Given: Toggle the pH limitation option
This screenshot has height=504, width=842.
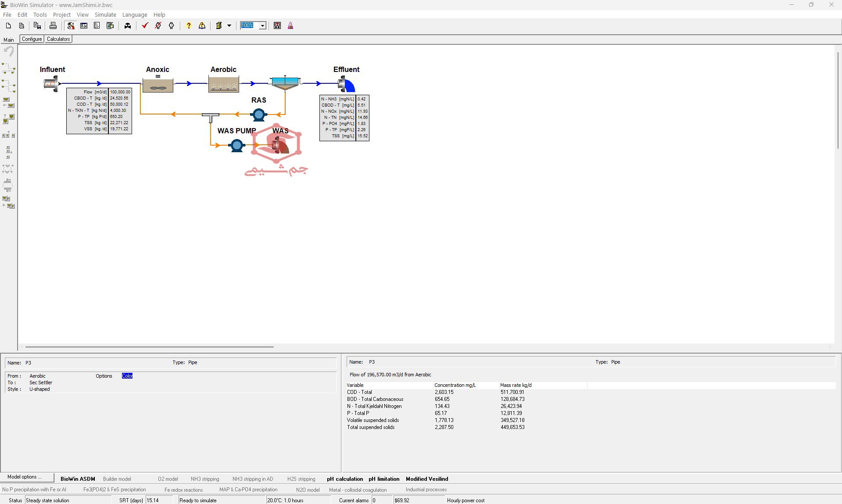Looking at the screenshot, I should [x=384, y=479].
